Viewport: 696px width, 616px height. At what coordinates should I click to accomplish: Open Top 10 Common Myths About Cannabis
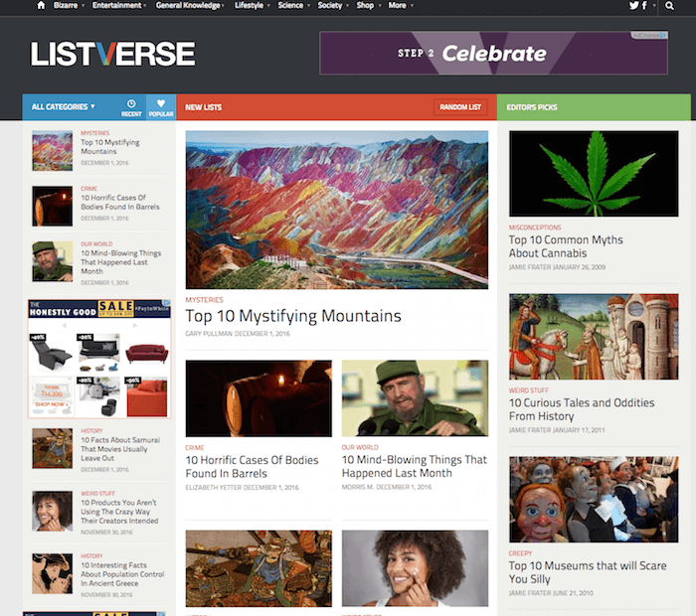(566, 246)
